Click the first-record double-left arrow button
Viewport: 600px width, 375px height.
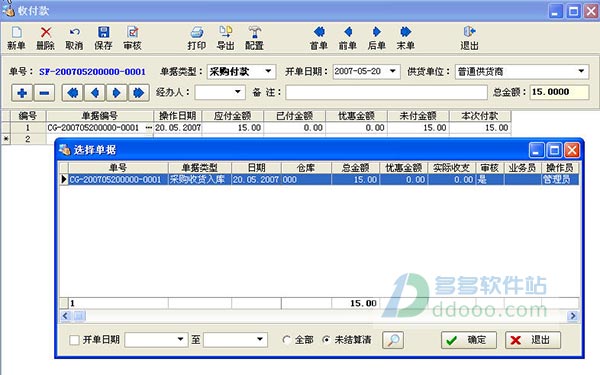pos(72,93)
